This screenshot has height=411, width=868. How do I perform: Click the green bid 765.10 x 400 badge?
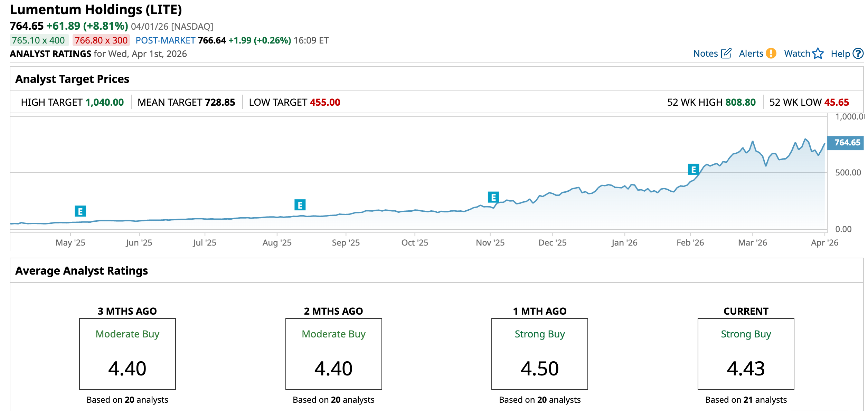[38, 40]
